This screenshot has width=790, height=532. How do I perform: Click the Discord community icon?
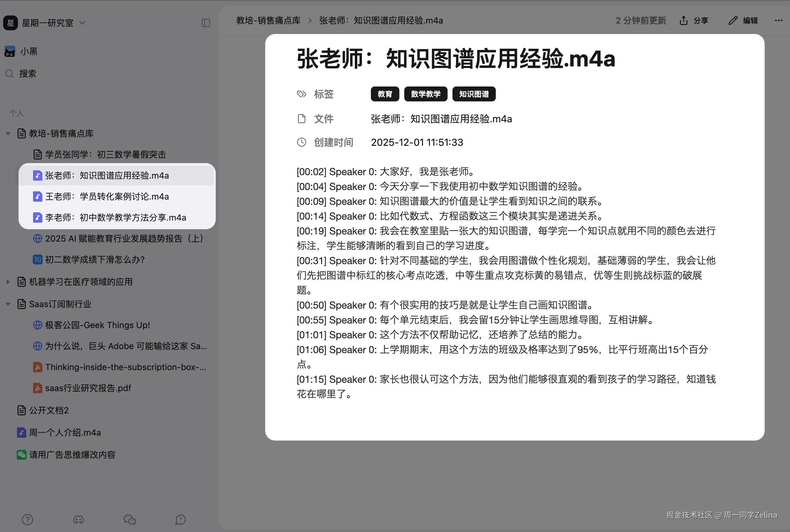coord(78,519)
